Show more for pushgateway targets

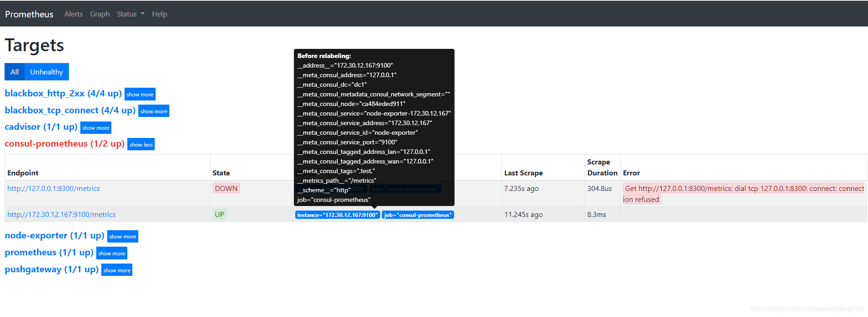click(x=117, y=270)
